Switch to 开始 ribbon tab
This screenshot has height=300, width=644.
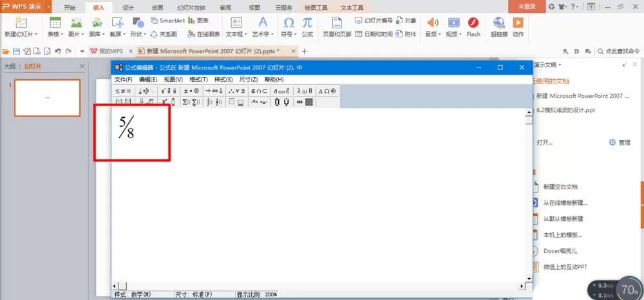70,8
